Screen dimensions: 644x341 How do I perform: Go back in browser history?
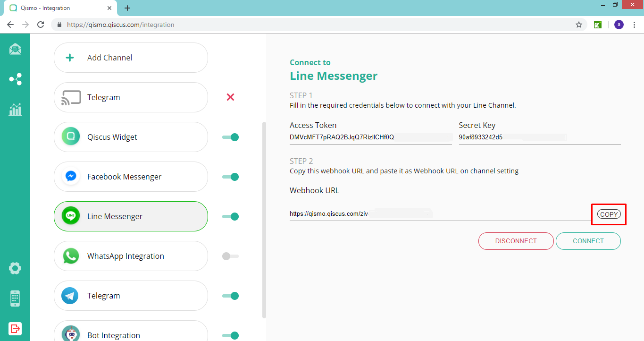[x=10, y=25]
